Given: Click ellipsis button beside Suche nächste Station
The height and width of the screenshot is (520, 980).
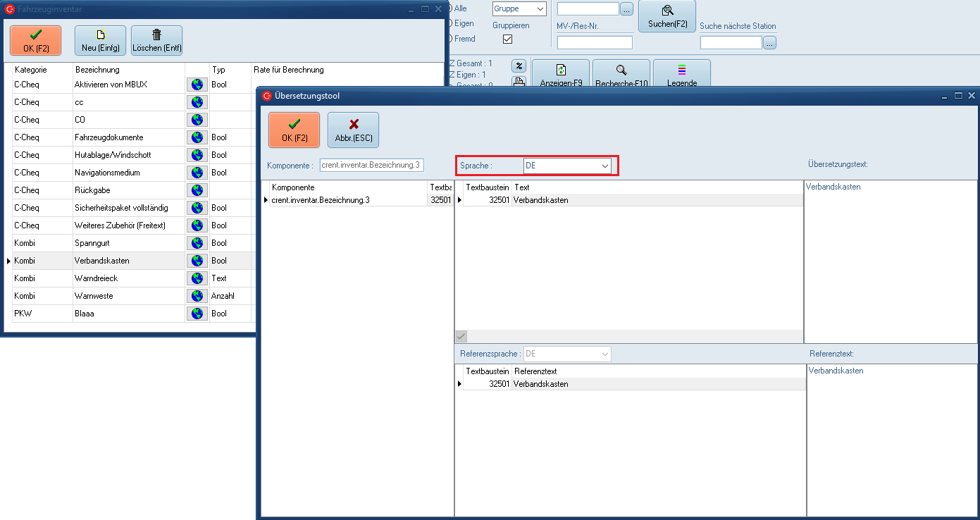Looking at the screenshot, I should 769,43.
